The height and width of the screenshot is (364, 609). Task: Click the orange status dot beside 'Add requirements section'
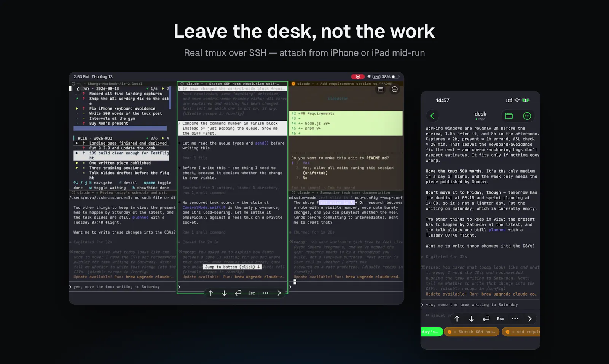[x=293, y=84]
